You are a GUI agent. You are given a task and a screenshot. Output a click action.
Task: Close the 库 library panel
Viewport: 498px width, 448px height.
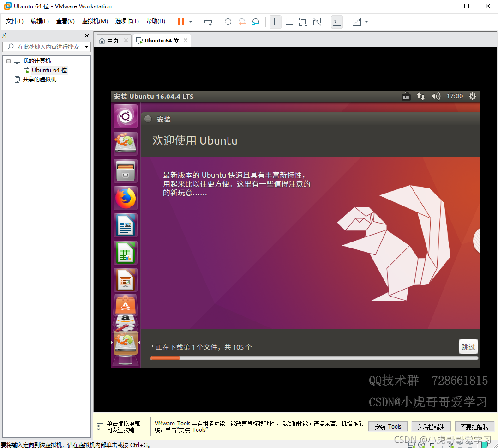(x=87, y=36)
